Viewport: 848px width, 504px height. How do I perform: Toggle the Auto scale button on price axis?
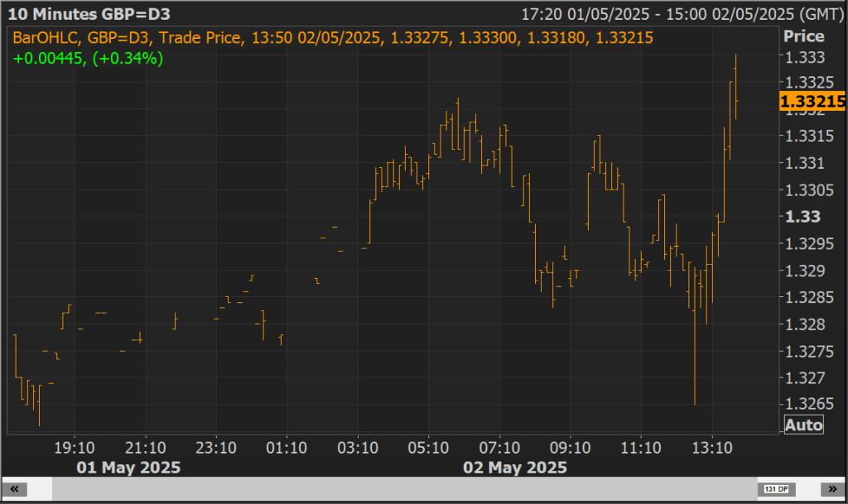pyautogui.click(x=803, y=425)
